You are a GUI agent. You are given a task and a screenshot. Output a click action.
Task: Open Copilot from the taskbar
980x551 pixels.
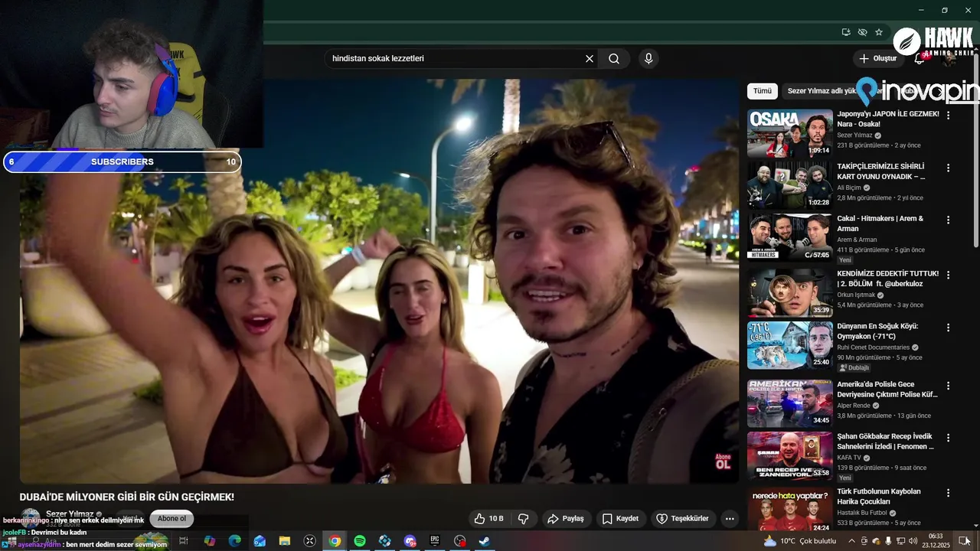[x=209, y=541]
